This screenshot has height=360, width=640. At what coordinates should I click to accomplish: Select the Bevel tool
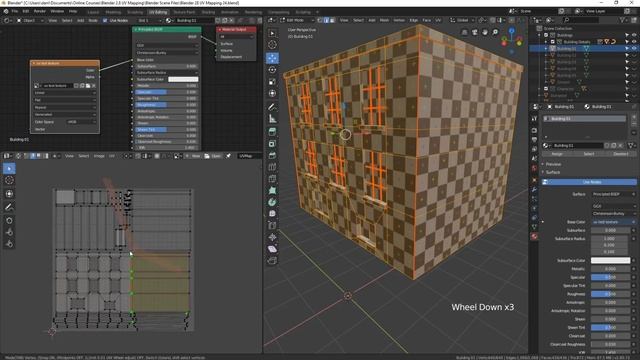click(x=272, y=156)
